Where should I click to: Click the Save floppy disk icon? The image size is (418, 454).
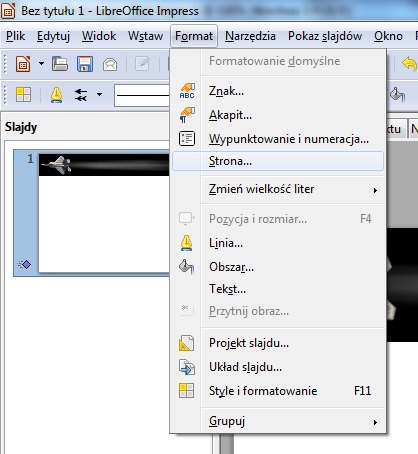point(85,63)
